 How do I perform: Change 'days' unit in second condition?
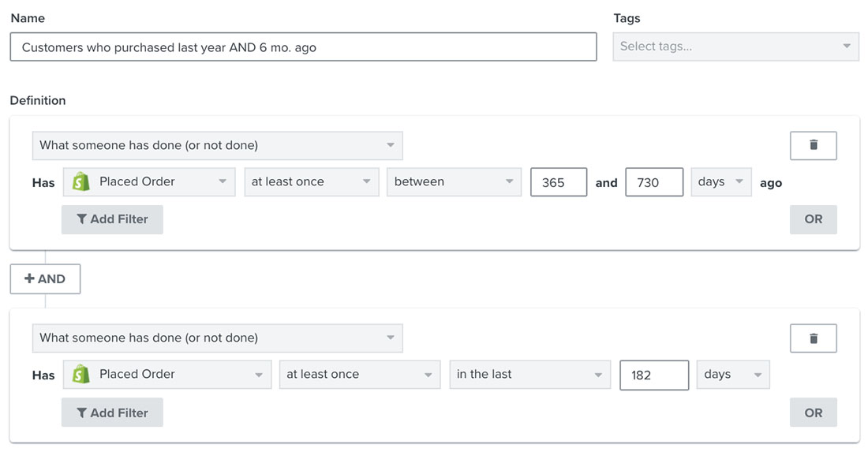pos(732,375)
